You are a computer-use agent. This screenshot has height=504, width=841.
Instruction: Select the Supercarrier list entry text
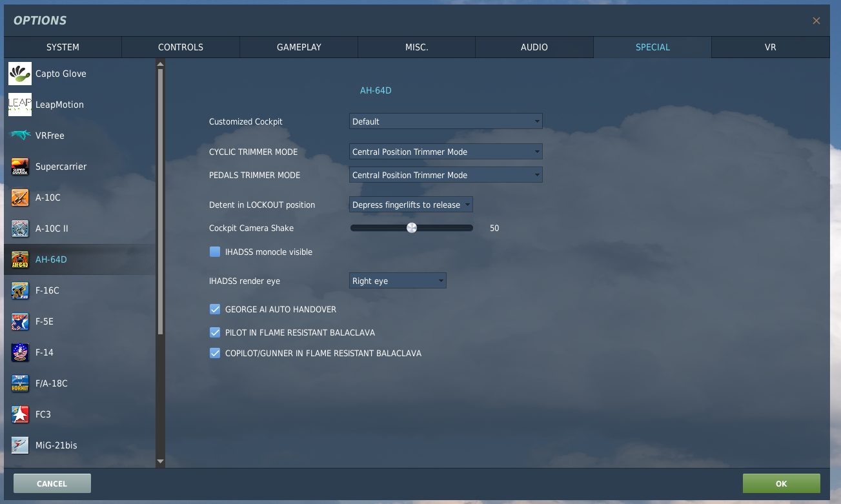(61, 166)
